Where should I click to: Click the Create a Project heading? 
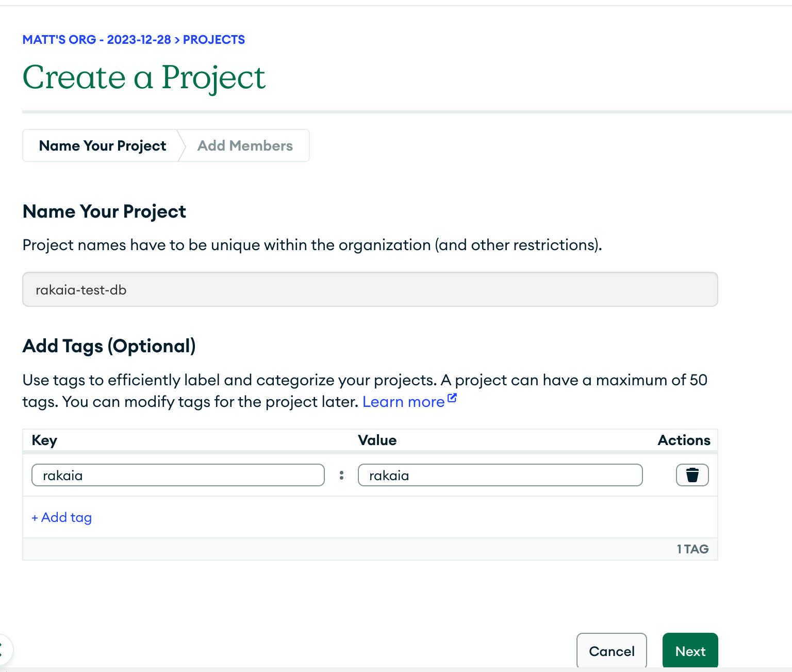(144, 78)
